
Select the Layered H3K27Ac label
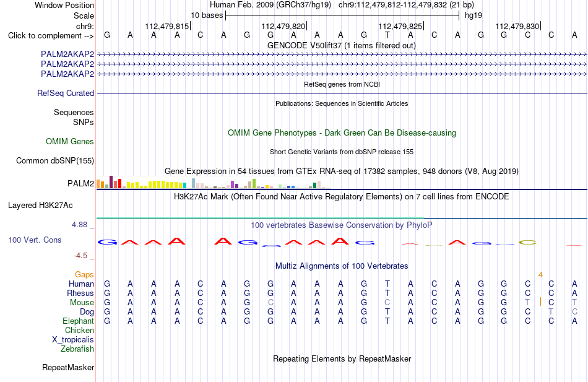40,206
